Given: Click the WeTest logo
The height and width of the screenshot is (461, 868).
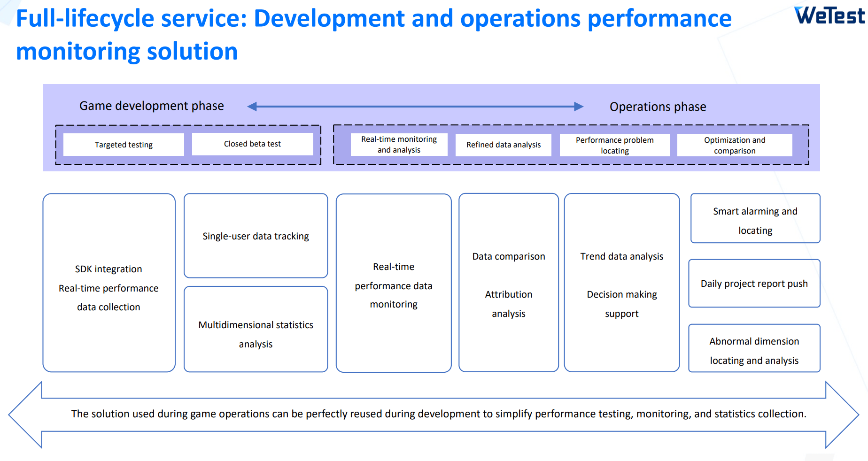Looking at the screenshot, I should [x=830, y=15].
